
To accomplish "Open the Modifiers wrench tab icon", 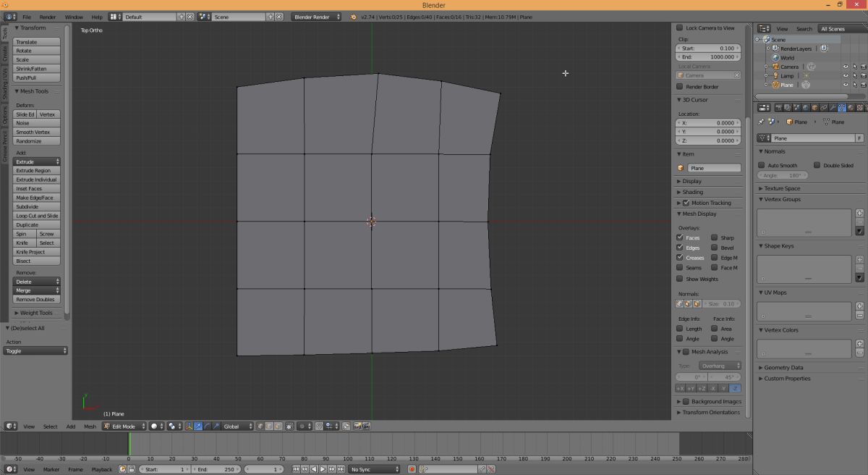I will (x=833, y=108).
